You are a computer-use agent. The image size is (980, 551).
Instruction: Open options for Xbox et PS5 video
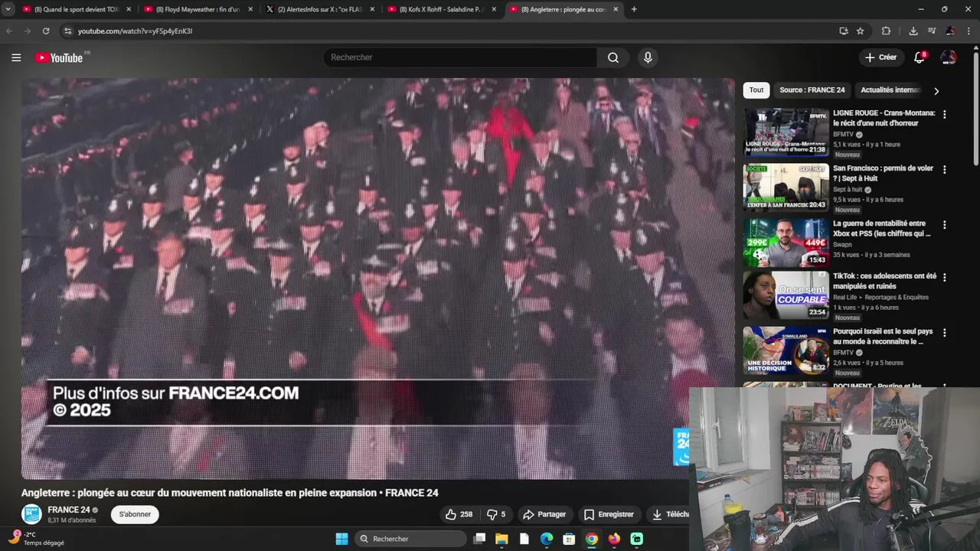click(x=944, y=225)
